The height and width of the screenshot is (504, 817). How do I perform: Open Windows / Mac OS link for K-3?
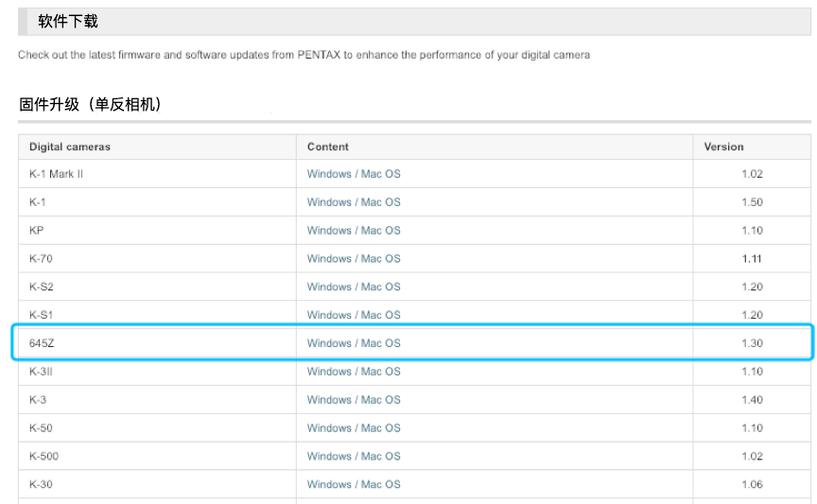click(354, 400)
